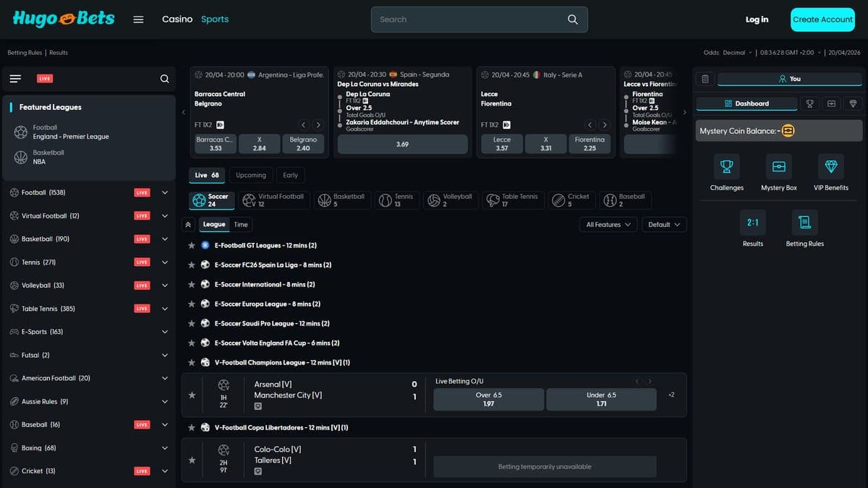
Task: Favorite the E-Soccer Saudi Pro League row
Action: [x=192, y=324]
